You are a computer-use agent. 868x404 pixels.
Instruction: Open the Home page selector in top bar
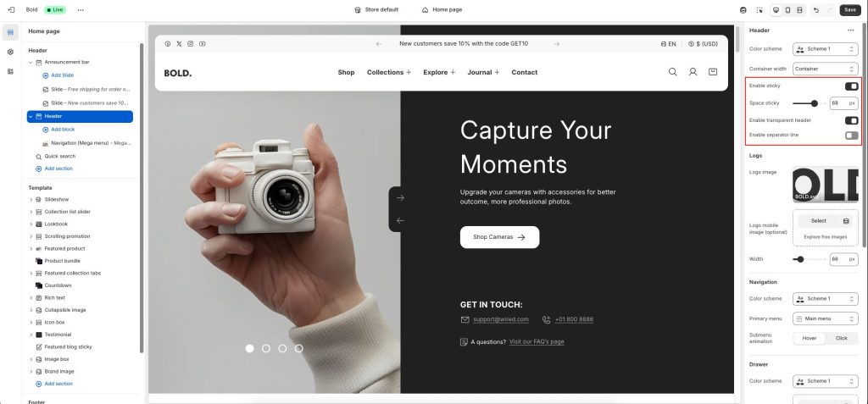[442, 10]
